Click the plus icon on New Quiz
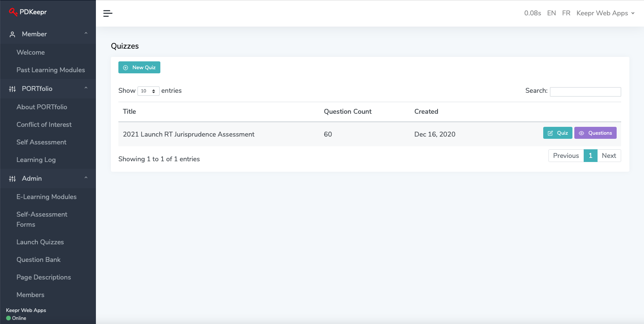Image resolution: width=644 pixels, height=324 pixels. click(126, 68)
